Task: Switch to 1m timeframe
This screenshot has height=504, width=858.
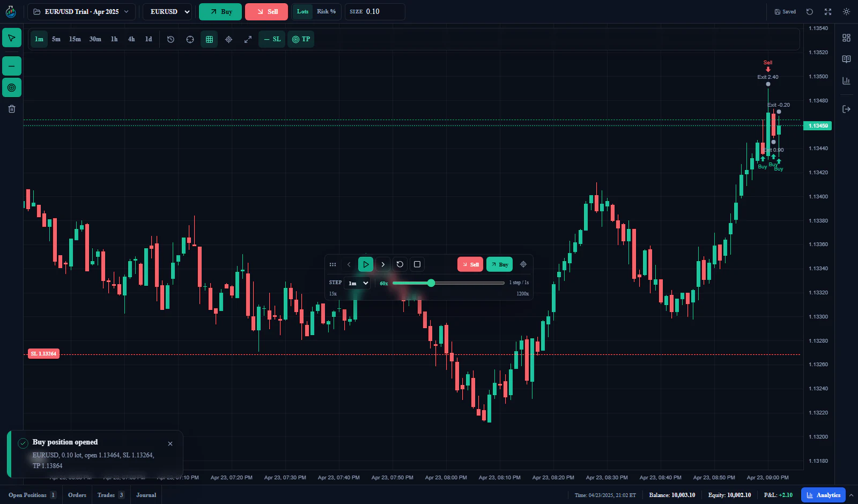Action: (39, 39)
